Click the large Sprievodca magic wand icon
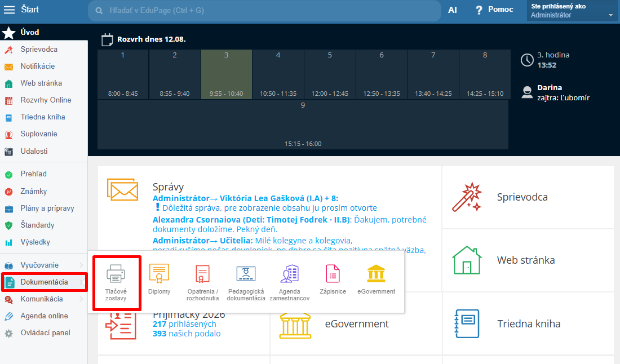620x364 pixels. pos(467,197)
